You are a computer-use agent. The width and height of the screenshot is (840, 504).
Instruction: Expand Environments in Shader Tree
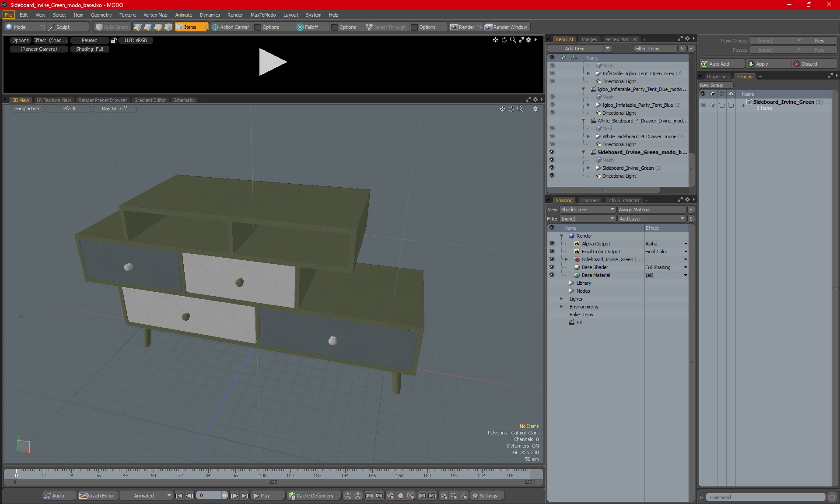coord(562,307)
